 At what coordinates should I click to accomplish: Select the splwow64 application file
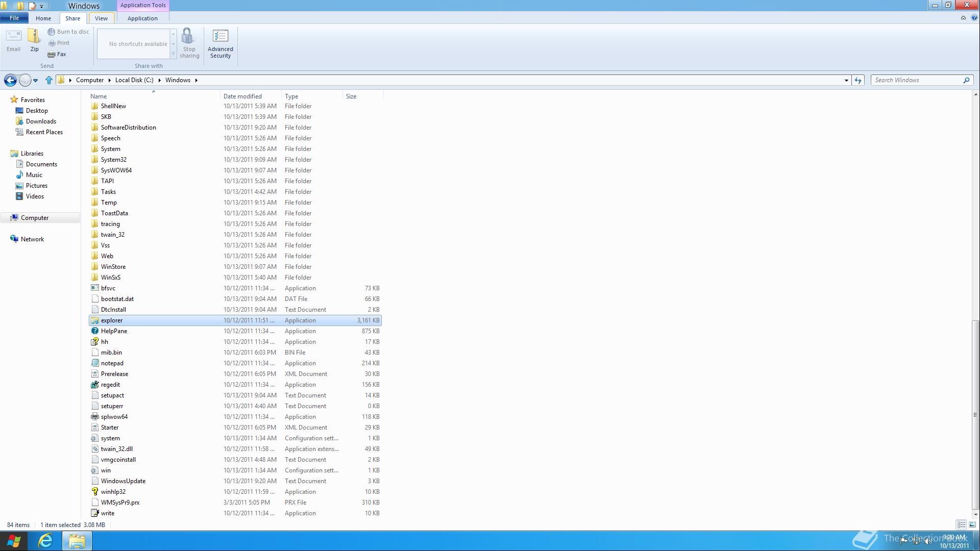[x=235, y=417]
